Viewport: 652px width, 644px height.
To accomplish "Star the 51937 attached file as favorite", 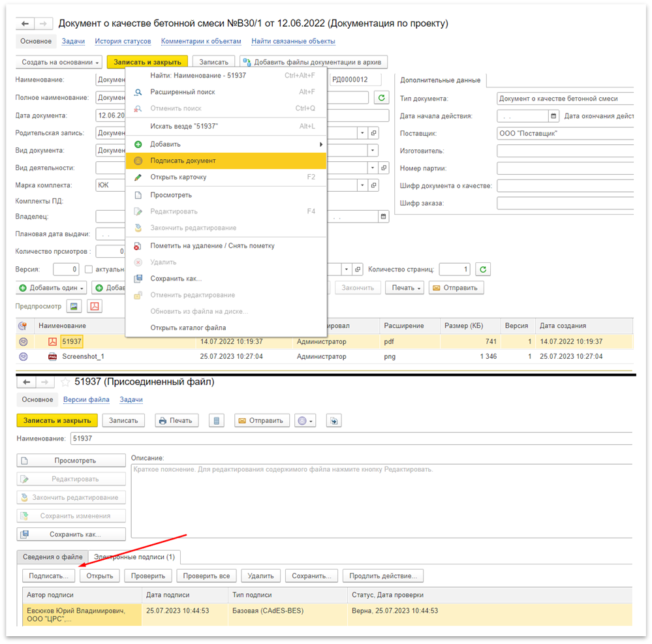I will [65, 382].
